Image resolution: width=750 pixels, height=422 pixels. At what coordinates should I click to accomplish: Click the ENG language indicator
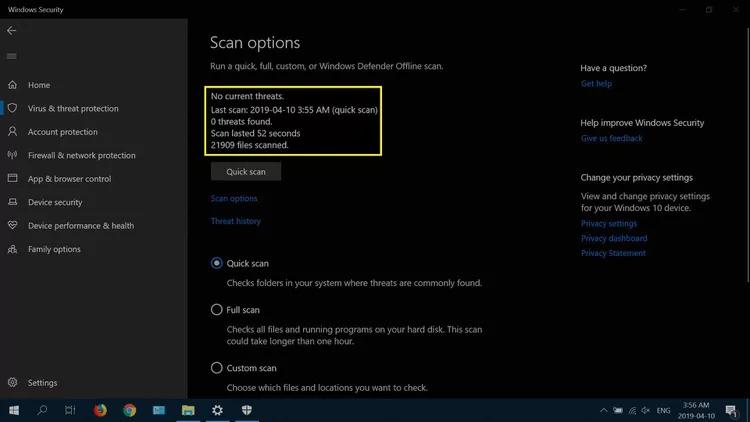pos(663,411)
